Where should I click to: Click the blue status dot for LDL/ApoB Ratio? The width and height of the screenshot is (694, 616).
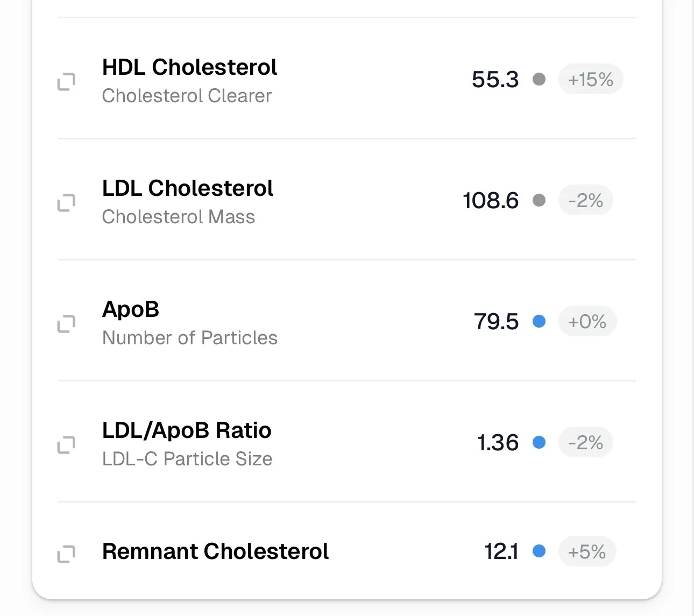(539, 443)
